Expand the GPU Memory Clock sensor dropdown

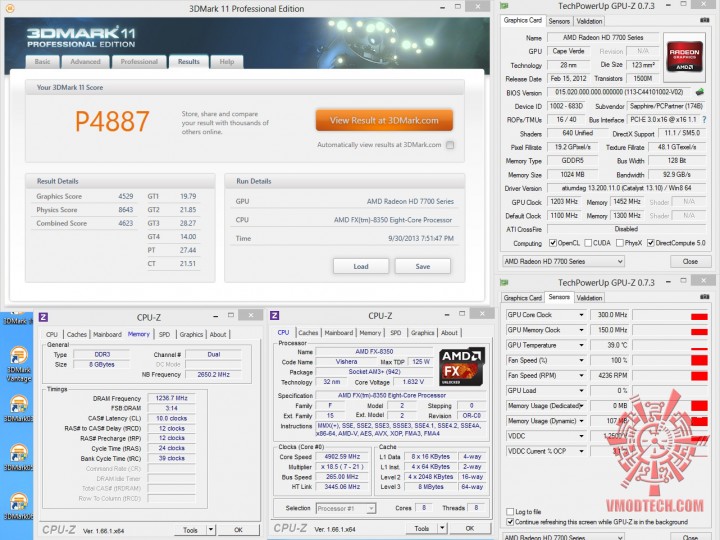[x=581, y=330]
